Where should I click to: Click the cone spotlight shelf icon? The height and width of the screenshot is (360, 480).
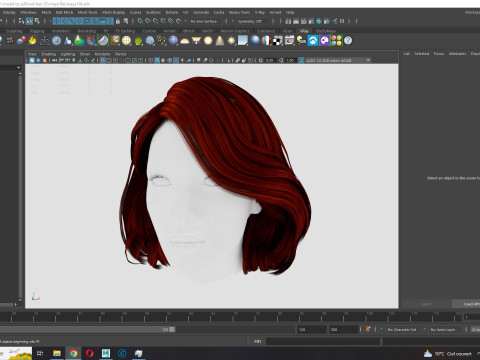(x=220, y=41)
